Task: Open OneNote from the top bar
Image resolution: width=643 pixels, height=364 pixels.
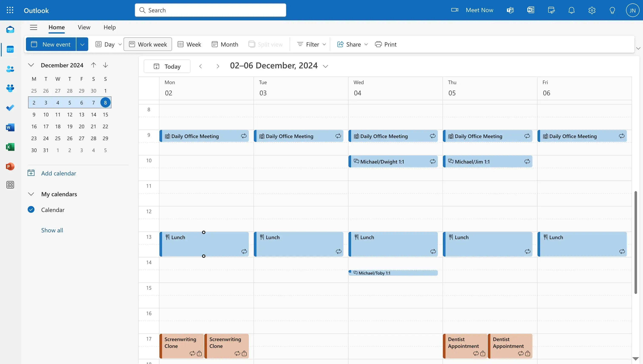Action: click(530, 10)
